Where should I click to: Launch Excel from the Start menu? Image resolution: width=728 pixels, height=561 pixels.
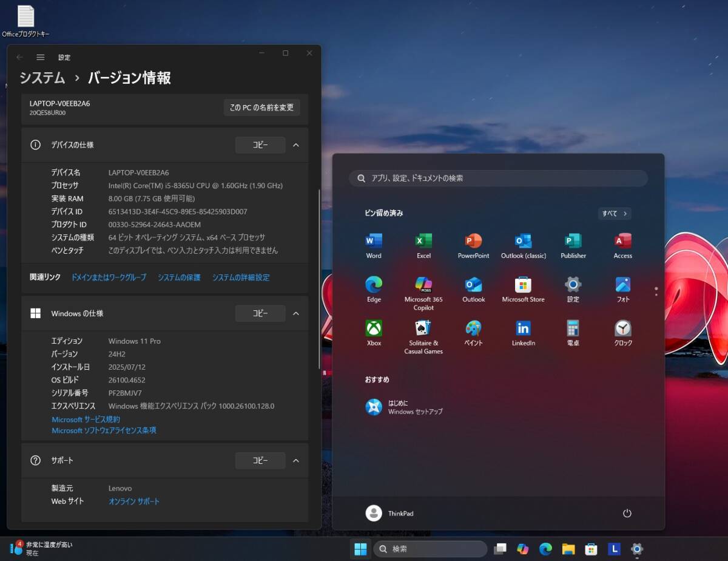click(423, 246)
